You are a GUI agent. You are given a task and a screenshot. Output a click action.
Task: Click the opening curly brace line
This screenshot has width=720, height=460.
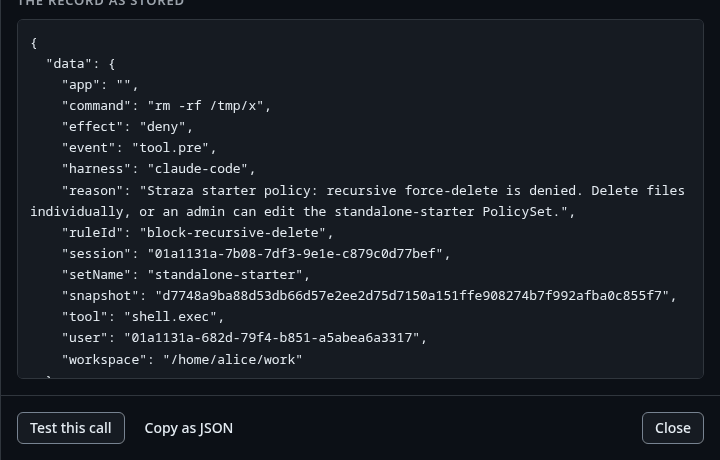(x=34, y=43)
